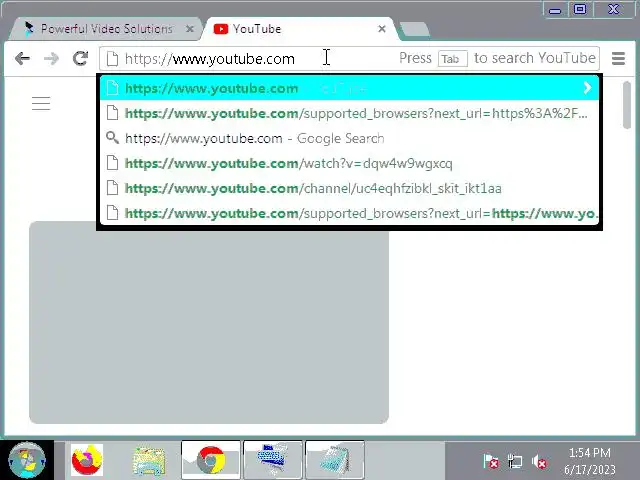
Task: Click the Action Center flag tray icon
Action: [x=491, y=462]
